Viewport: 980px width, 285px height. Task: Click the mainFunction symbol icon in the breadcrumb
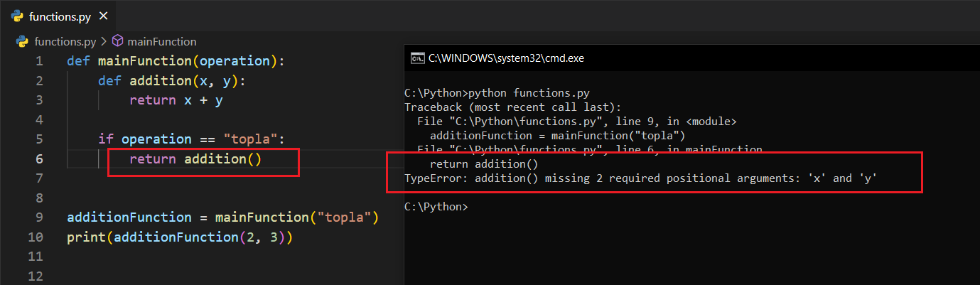(x=118, y=41)
